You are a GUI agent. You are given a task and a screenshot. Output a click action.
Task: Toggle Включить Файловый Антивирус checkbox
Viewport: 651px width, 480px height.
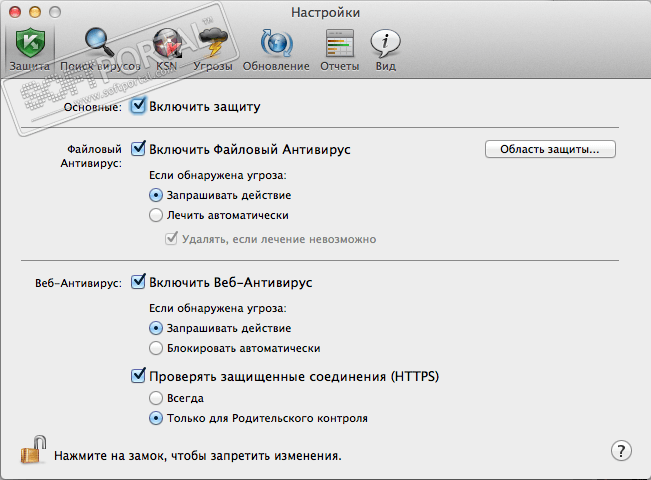(x=138, y=149)
